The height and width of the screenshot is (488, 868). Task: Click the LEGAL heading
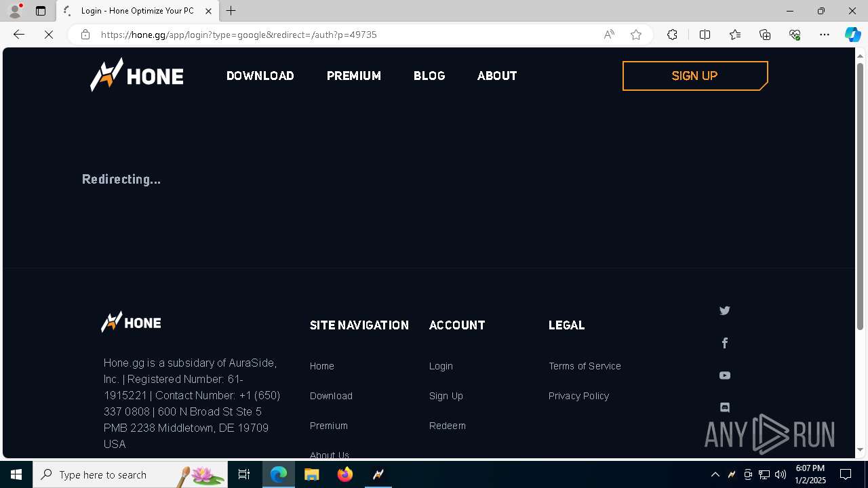[566, 325]
